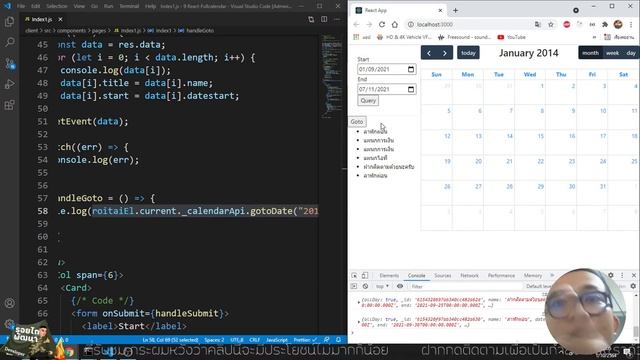Click the Spaces: 2 status bar item
This screenshot has height=360, width=640.
coord(214,340)
